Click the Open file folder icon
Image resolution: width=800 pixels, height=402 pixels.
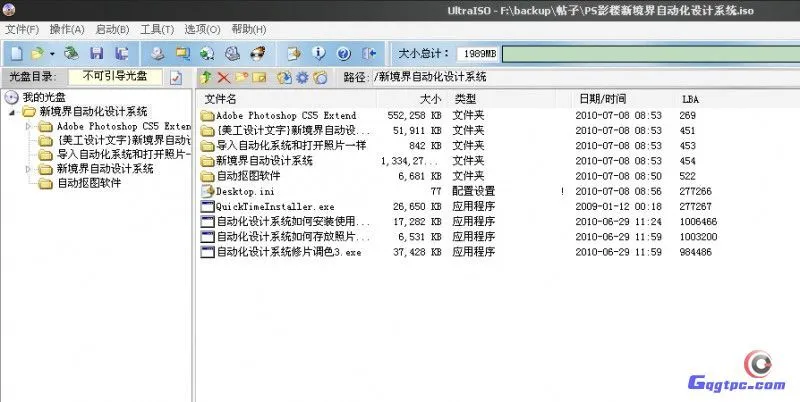(x=38, y=53)
